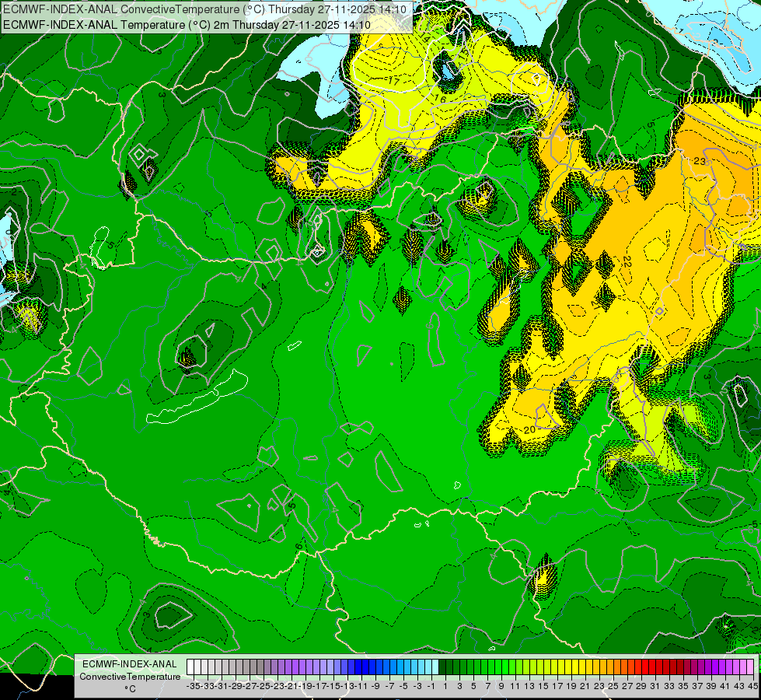Click the contour label 22 on map
Image resolution: width=761 pixels, height=700 pixels.
point(627,261)
